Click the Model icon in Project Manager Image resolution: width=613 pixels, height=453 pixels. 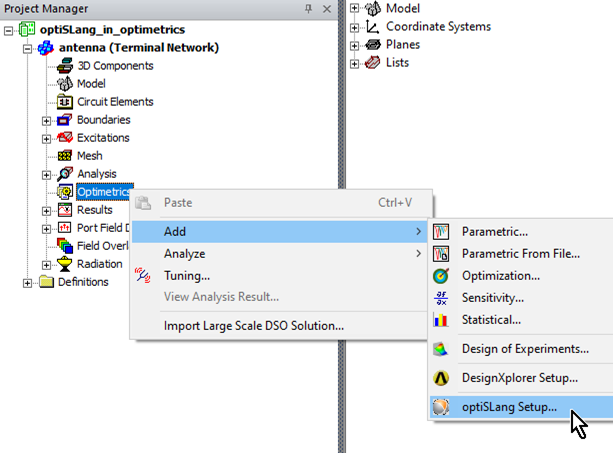[65, 84]
